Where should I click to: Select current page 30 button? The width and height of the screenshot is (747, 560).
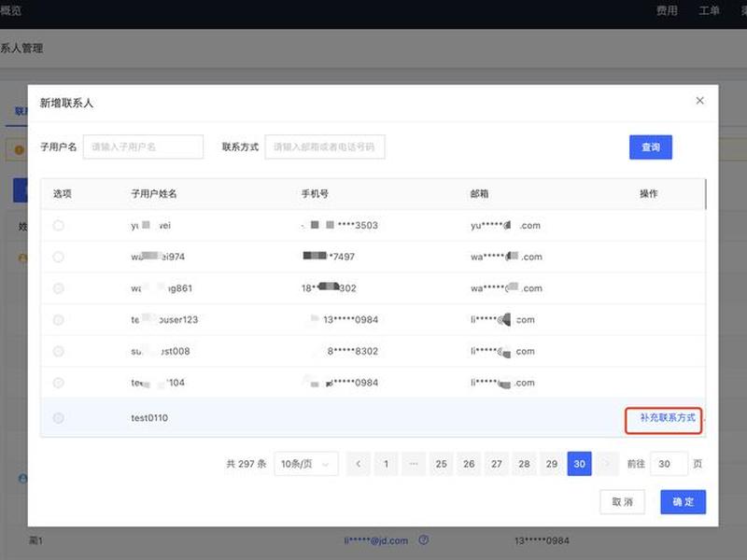(x=579, y=463)
